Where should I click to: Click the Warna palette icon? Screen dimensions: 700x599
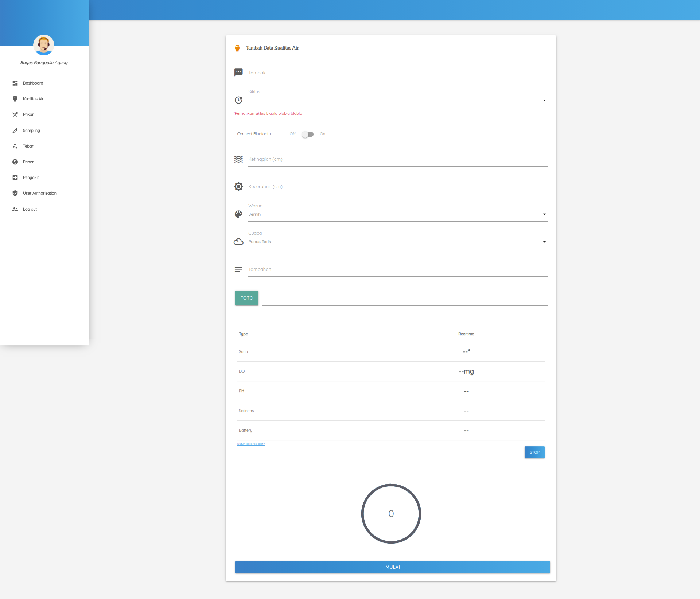click(238, 214)
